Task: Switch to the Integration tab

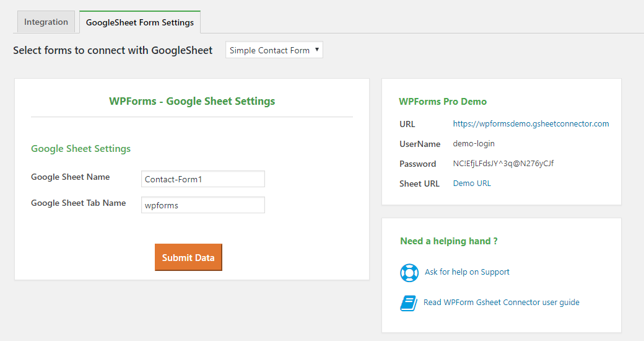Action: click(x=46, y=22)
